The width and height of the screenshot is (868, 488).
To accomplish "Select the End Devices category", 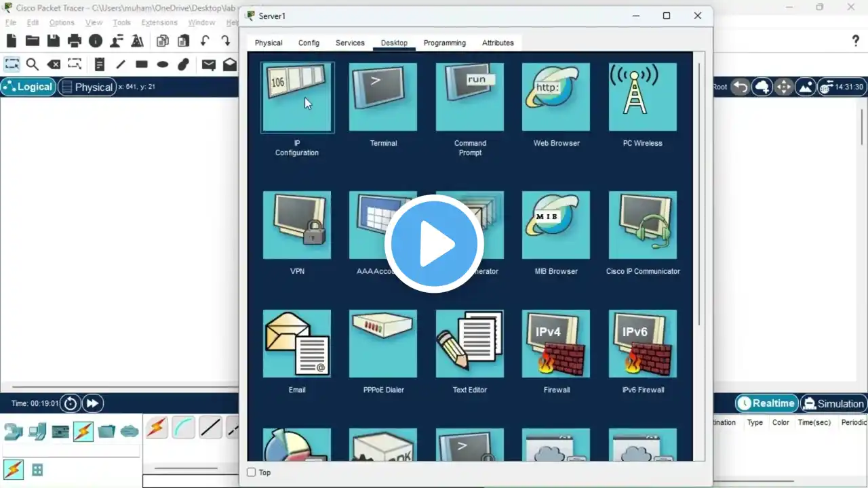I will (x=37, y=431).
